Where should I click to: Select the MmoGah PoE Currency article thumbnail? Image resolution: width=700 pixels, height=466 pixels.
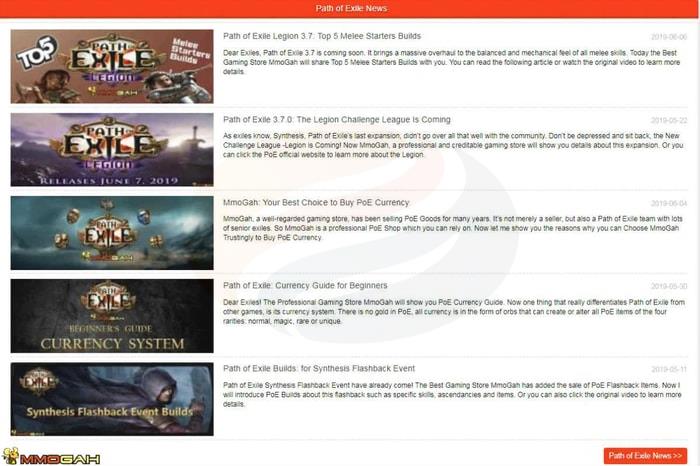111,233
